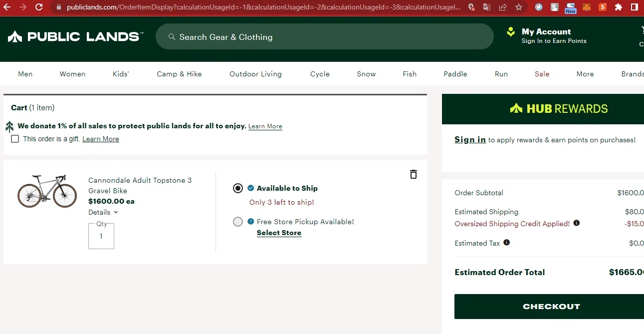Go back to the previous page
Image resolution: width=644 pixels, height=334 pixels.
[7, 7]
